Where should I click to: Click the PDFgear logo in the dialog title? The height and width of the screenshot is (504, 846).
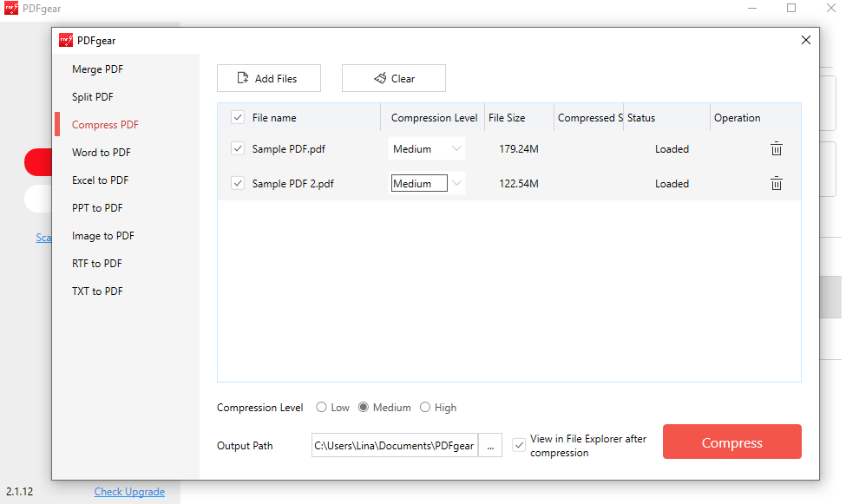pyautogui.click(x=66, y=41)
